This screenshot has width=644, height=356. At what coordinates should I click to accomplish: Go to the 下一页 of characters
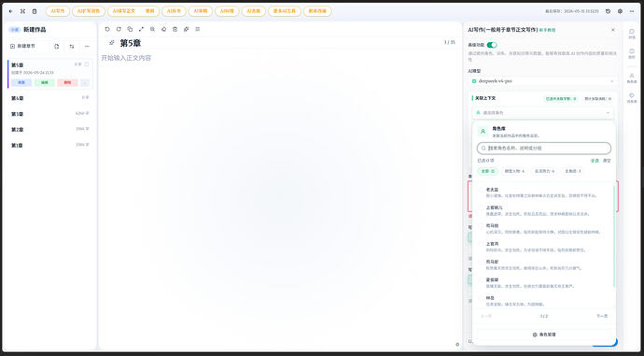point(602,316)
